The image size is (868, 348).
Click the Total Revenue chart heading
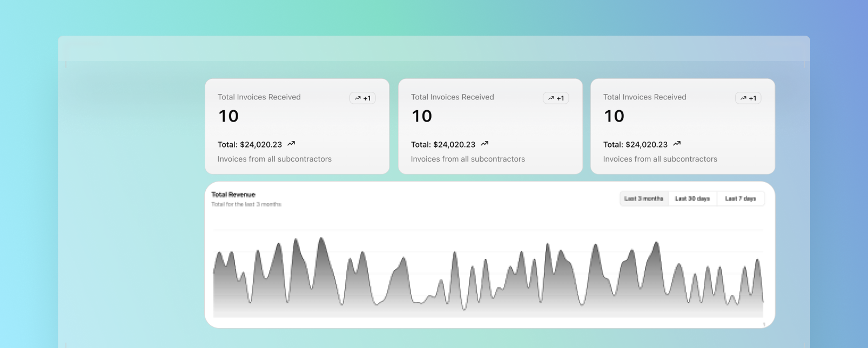[233, 195]
